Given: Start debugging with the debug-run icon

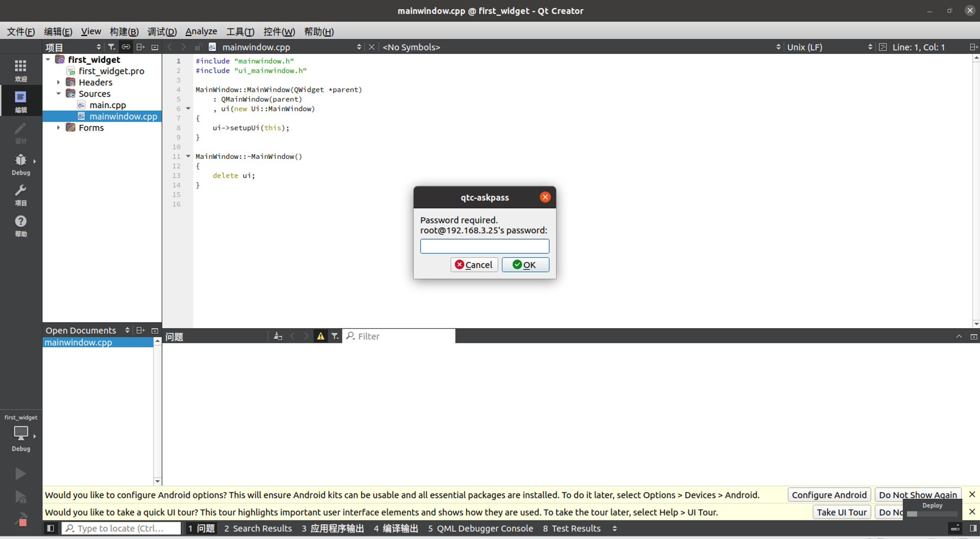Looking at the screenshot, I should (21, 497).
